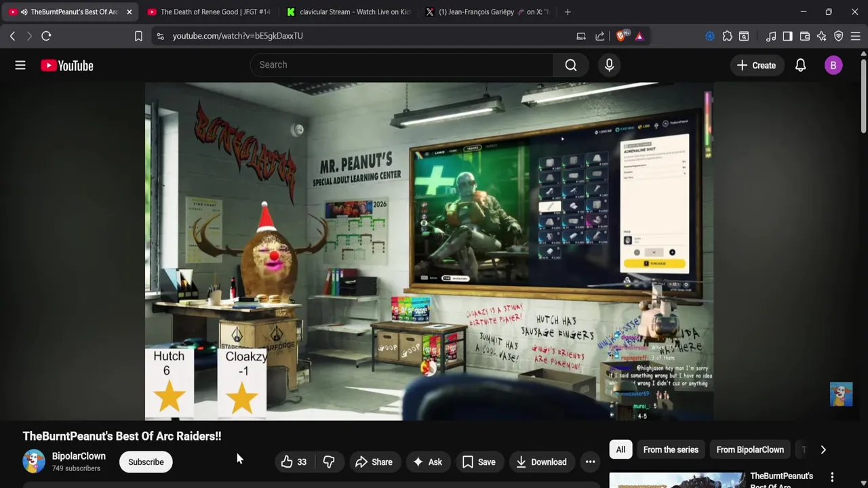
Task: Select the From the series chip
Action: click(x=671, y=449)
